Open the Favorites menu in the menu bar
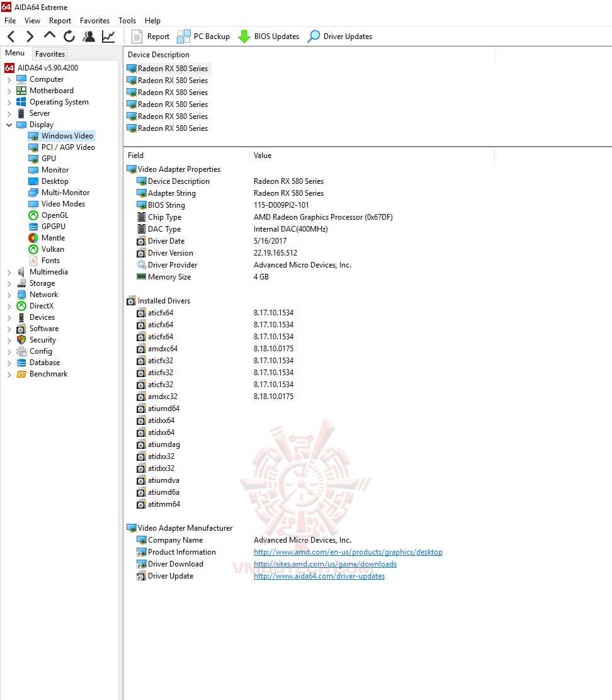This screenshot has height=700, width=612. pyautogui.click(x=94, y=21)
